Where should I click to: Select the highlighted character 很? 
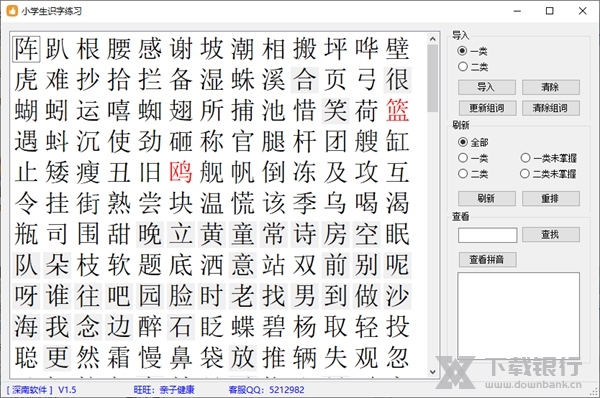[x=397, y=80]
